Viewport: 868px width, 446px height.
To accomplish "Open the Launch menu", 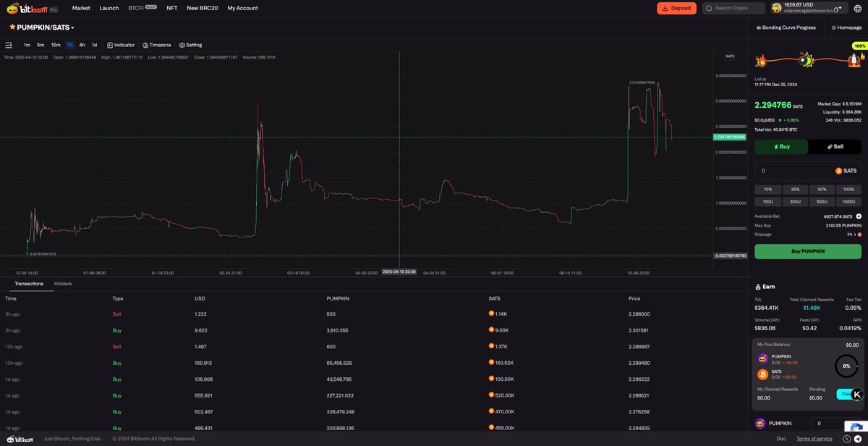I will click(x=109, y=8).
